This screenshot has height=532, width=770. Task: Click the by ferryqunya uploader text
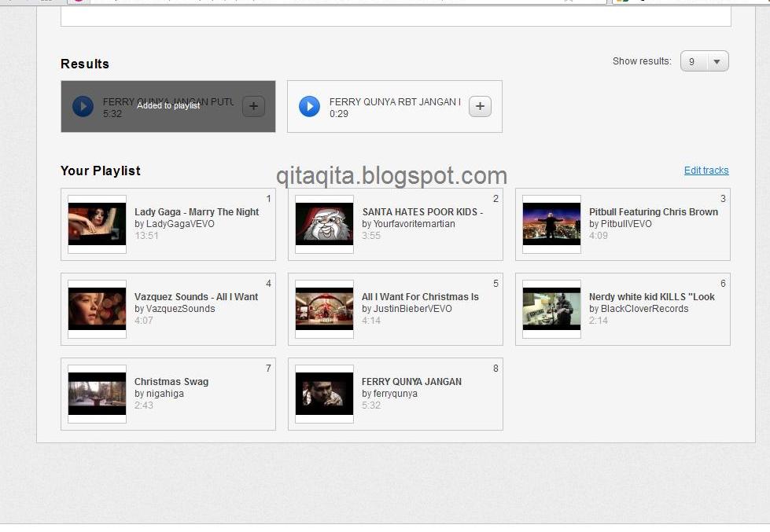point(389,394)
